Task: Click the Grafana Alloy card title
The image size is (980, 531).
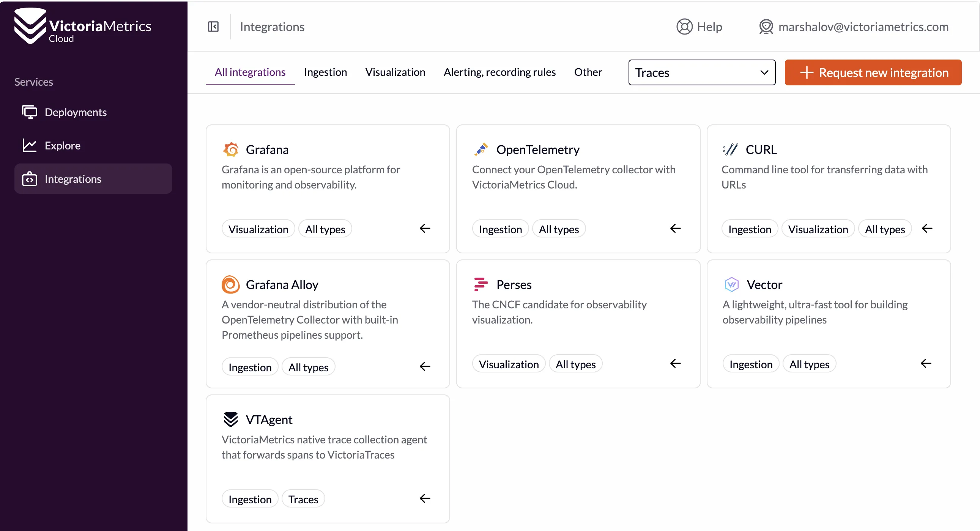Action: 282,284
